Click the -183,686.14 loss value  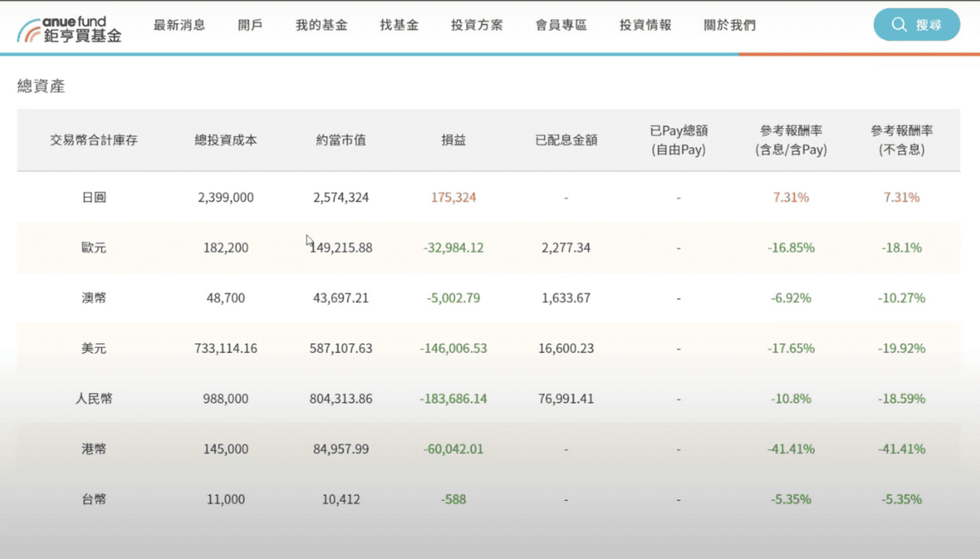coord(453,399)
